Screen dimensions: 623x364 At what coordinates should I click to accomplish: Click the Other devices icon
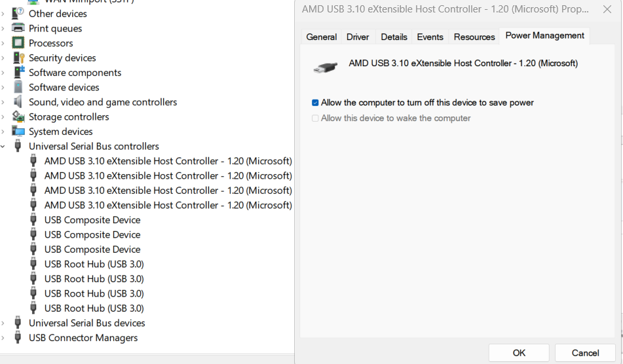(x=18, y=14)
